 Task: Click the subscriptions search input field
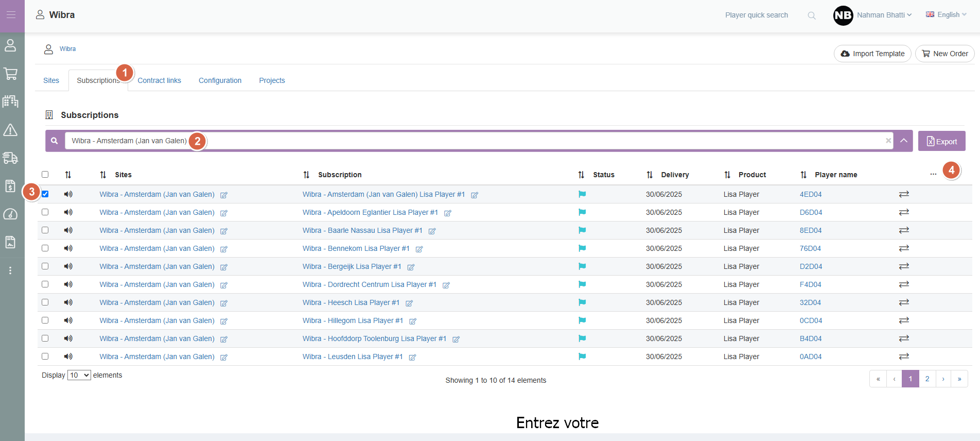pos(479,141)
